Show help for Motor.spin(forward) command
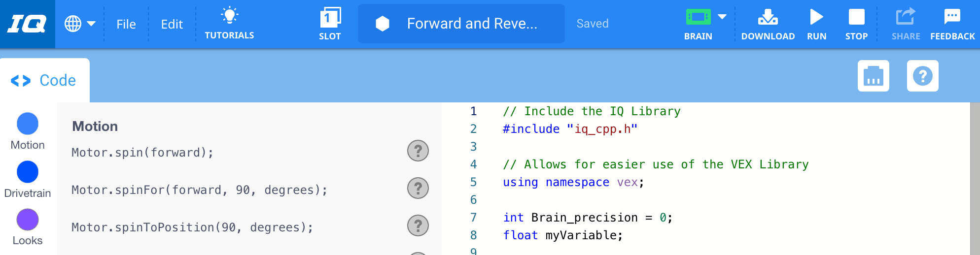 tap(418, 151)
